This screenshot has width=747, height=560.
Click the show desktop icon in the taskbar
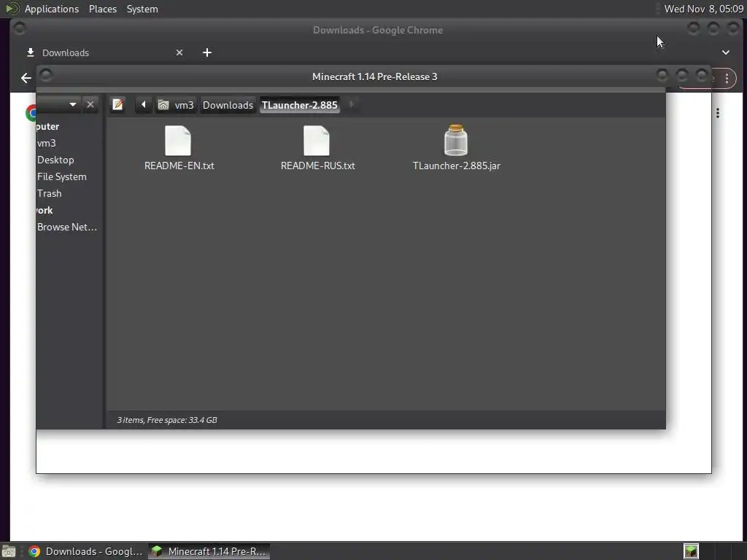click(9, 551)
